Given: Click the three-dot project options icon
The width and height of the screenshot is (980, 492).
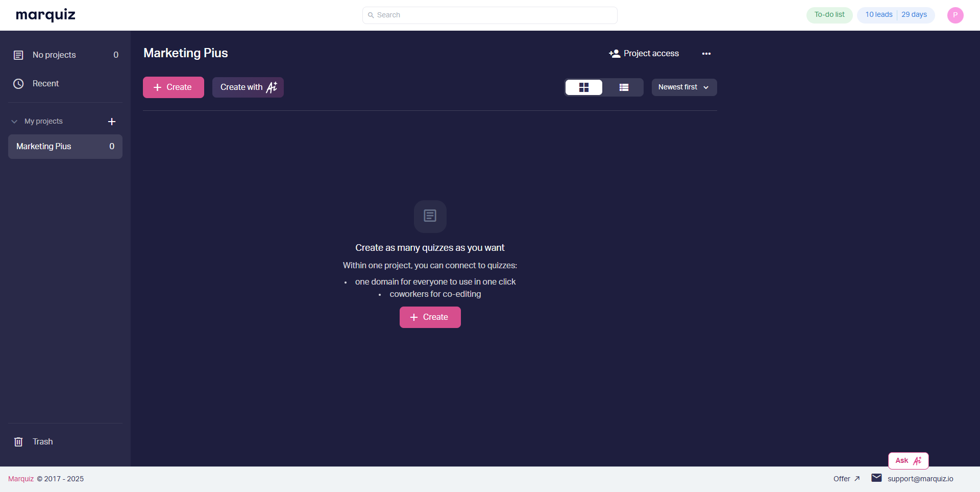Looking at the screenshot, I should tap(706, 54).
